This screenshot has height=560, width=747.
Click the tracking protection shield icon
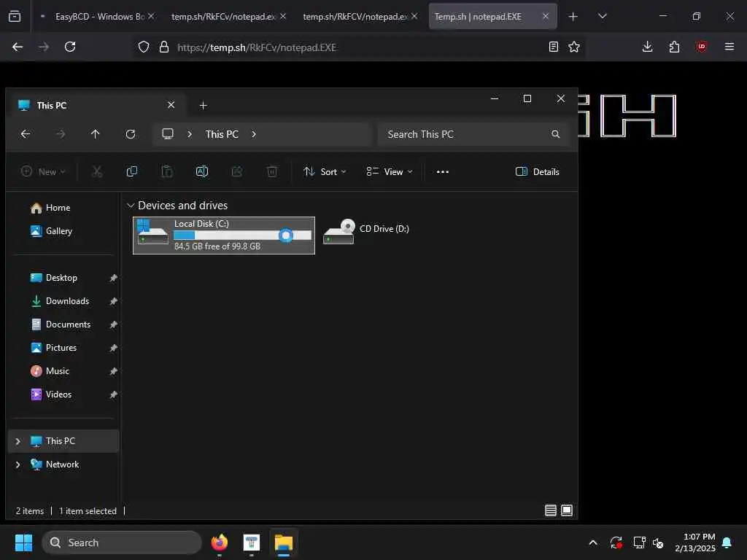[144, 47]
